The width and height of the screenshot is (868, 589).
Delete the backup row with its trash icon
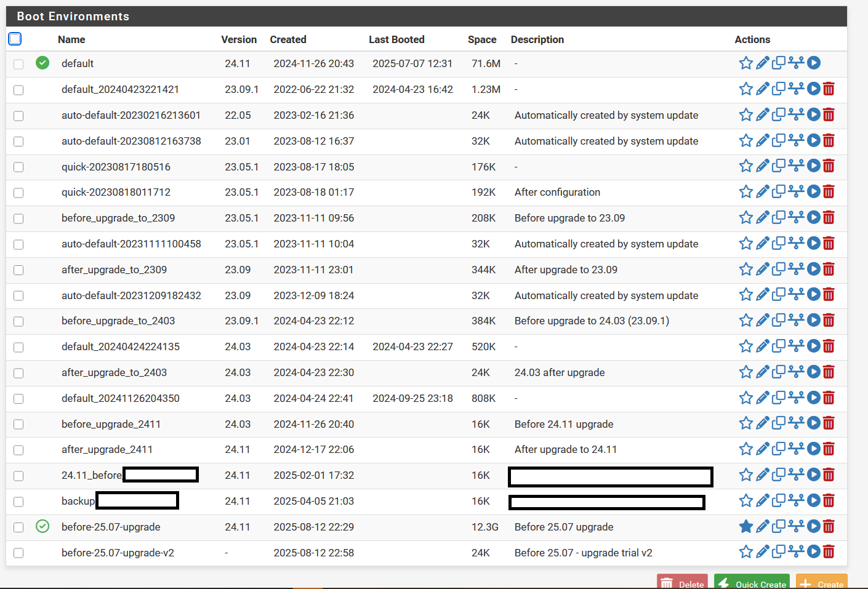829,501
